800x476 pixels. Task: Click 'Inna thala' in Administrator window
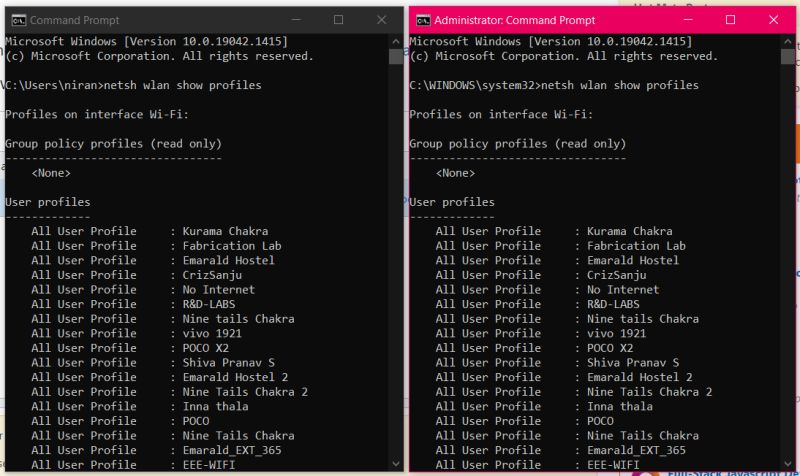(x=619, y=407)
